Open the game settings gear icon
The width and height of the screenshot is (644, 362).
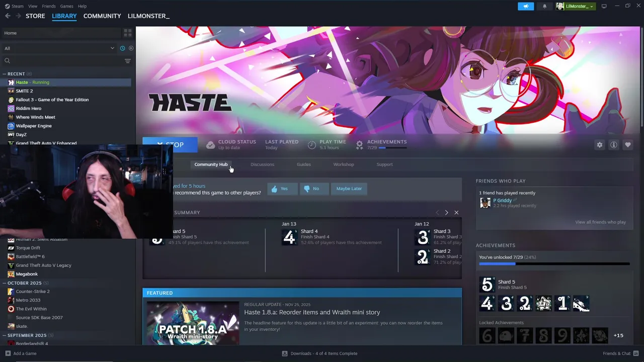[x=599, y=145]
